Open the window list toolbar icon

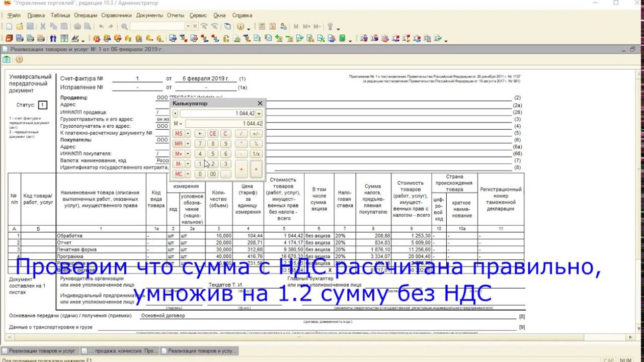tap(228, 26)
